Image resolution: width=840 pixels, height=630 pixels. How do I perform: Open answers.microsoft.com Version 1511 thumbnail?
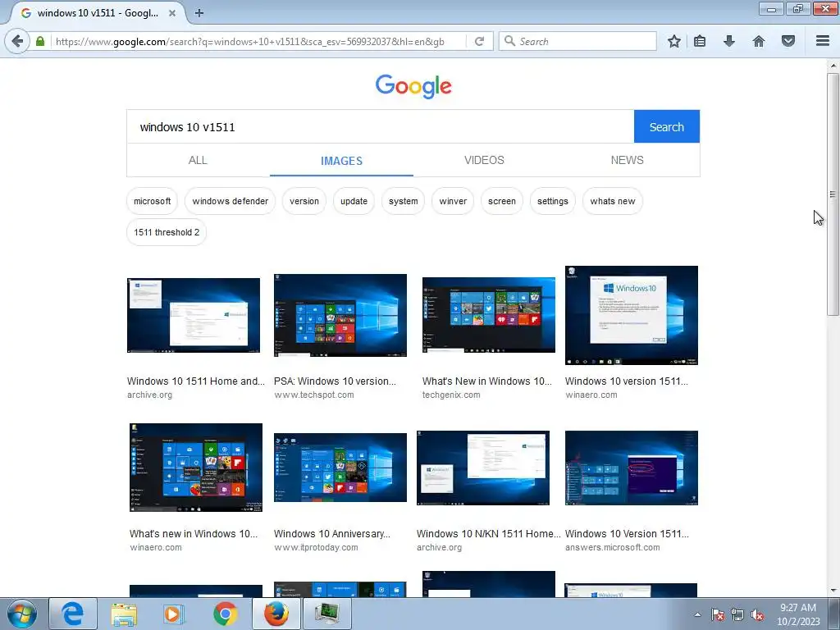click(632, 468)
